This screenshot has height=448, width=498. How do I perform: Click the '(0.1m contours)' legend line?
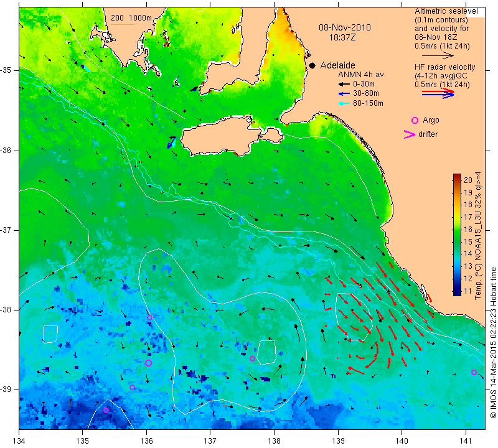coord(441,20)
